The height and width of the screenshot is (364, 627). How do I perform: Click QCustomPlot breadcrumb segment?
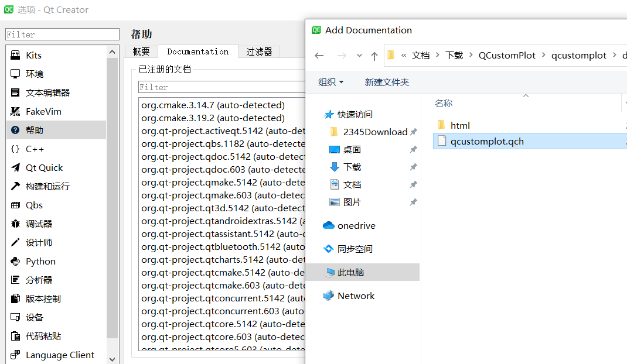coord(507,55)
